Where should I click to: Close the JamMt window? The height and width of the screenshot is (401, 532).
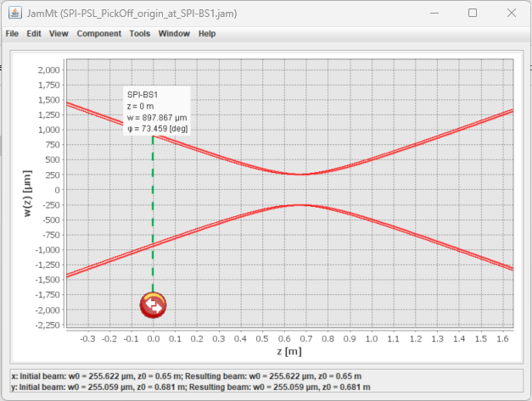pos(511,14)
